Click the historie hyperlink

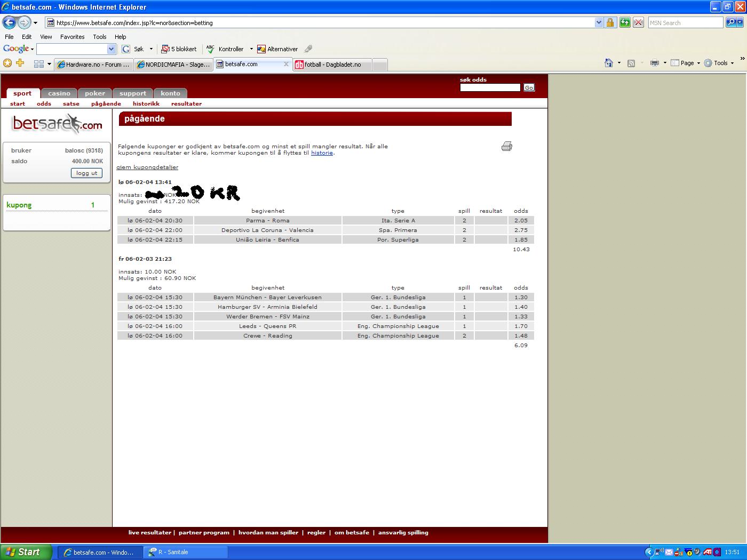322,153
